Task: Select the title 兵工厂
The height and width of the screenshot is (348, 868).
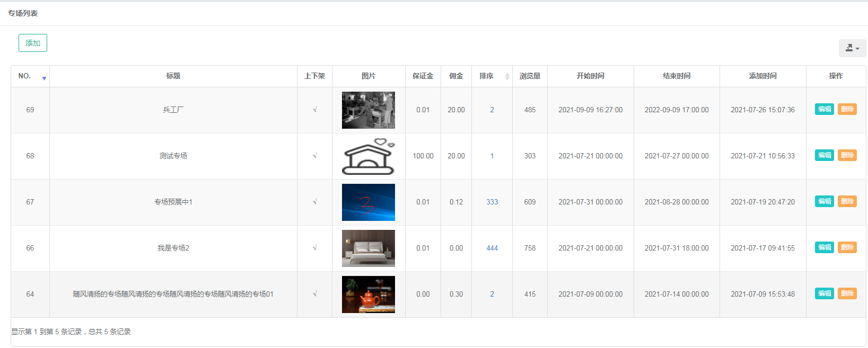Action: pos(173,110)
